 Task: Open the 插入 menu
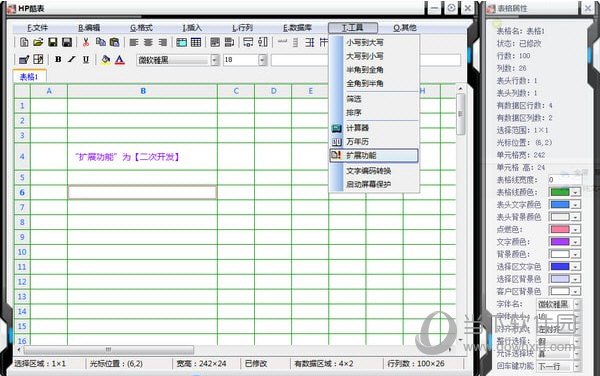[x=192, y=28]
